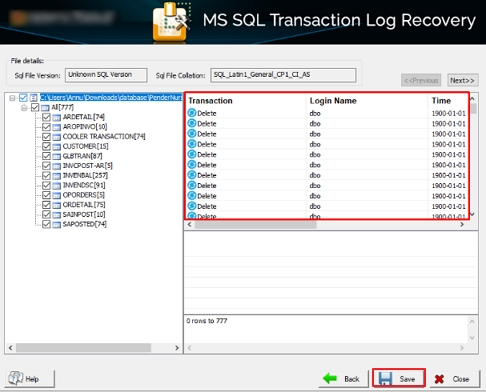Click the transaction grid scroll up arrow
This screenshot has width=486, height=392.
pyautogui.click(x=472, y=99)
